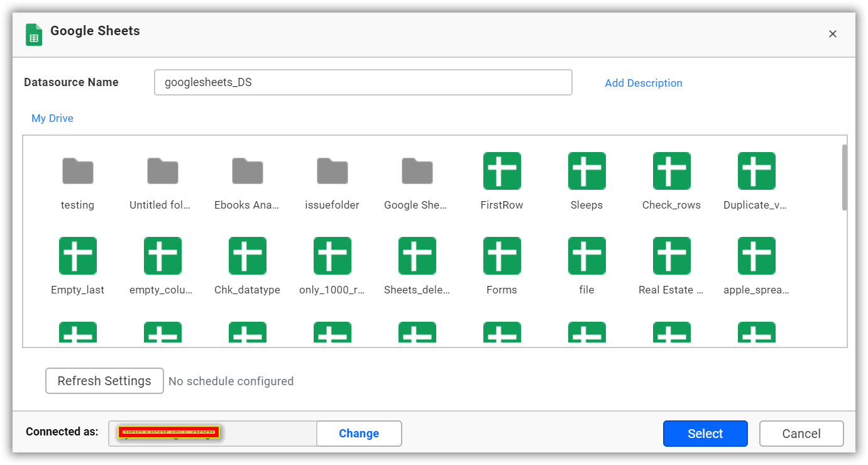This screenshot has width=868, height=465.
Task: Open the issuefolder folder icon
Action: pos(332,171)
